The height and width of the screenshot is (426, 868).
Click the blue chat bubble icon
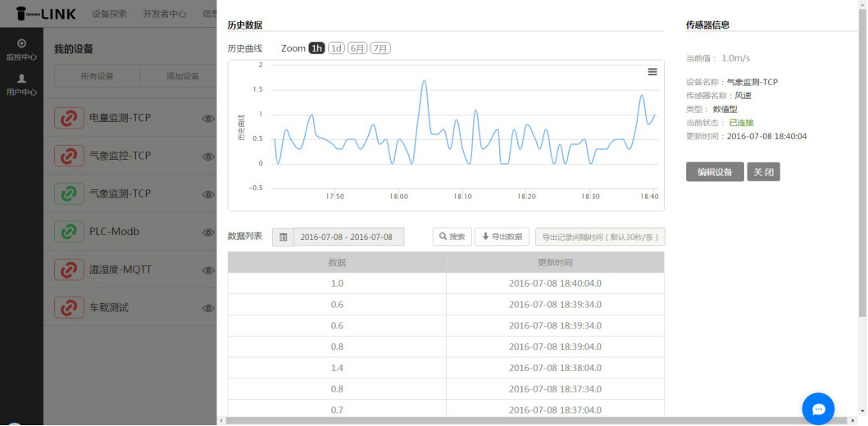tap(817, 408)
